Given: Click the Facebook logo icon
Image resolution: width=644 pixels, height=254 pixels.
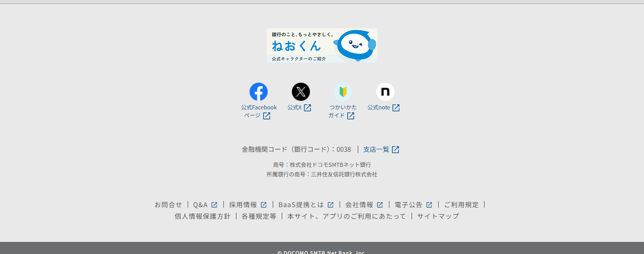Looking at the screenshot, I should pyautogui.click(x=259, y=92).
